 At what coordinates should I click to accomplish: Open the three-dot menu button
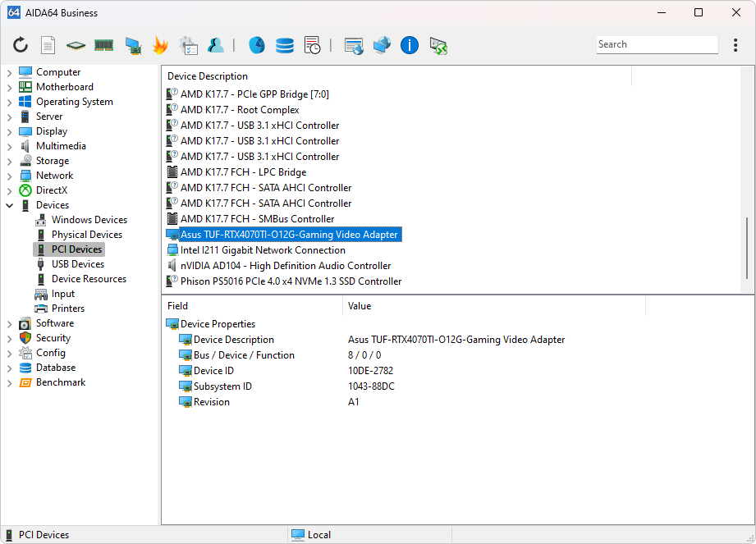point(735,45)
